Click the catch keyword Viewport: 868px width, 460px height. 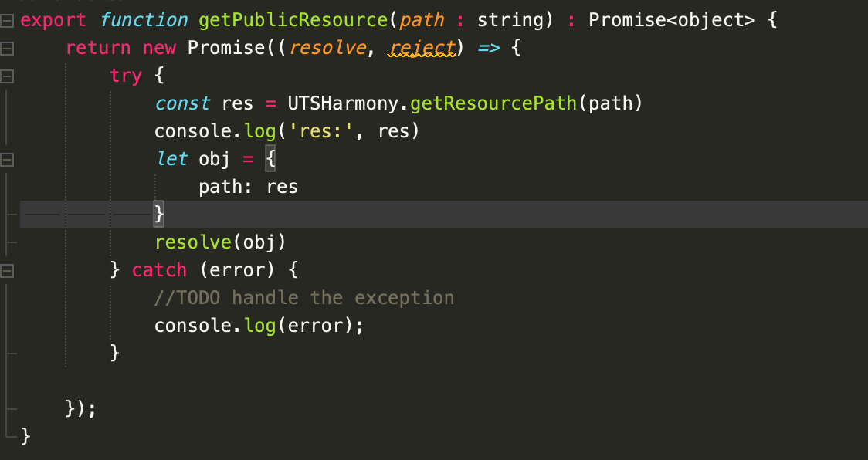click(x=159, y=270)
